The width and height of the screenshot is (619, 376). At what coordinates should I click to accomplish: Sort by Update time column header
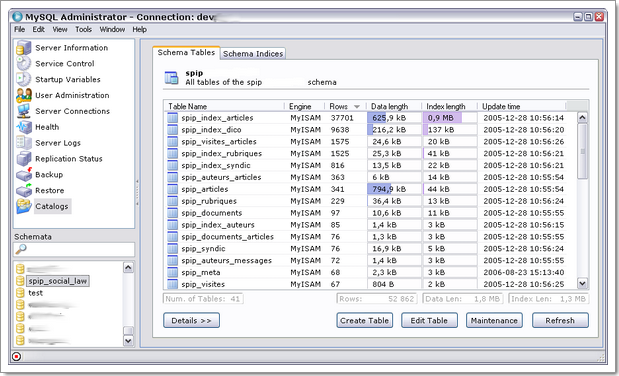(521, 106)
